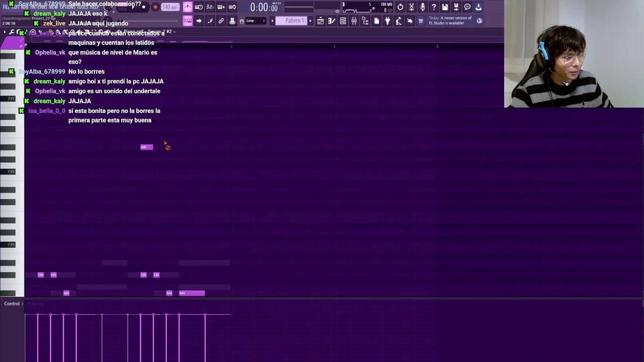Click the F#5 piano key
Screen dimensions: 644x362
tap(9, 244)
